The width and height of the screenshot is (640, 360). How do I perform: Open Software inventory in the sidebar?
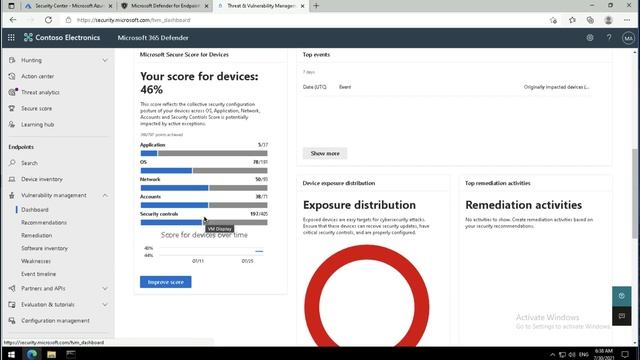click(44, 248)
